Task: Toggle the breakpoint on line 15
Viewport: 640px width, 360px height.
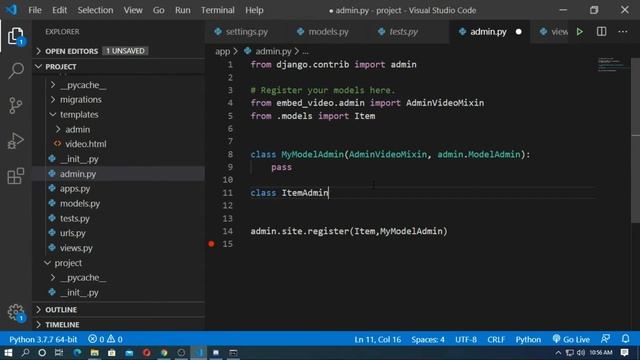Action: pos(211,244)
